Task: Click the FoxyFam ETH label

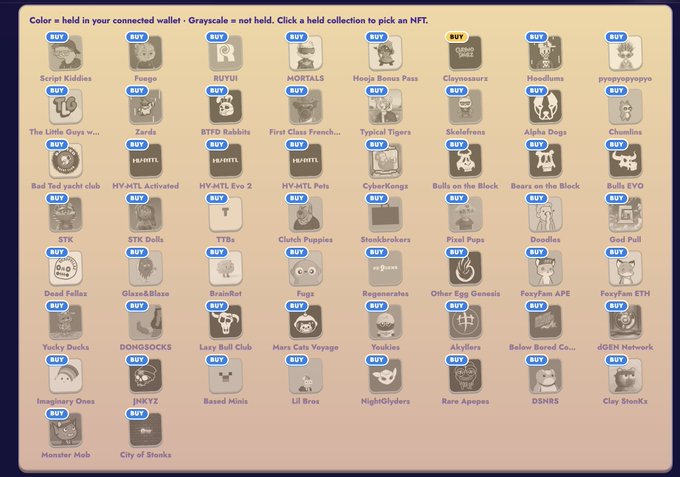Action: (x=625, y=294)
